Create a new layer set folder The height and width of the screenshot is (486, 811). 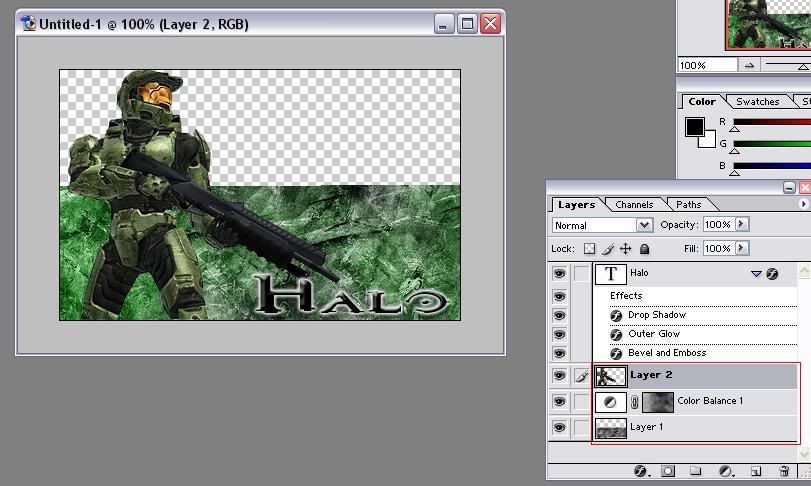pos(696,470)
